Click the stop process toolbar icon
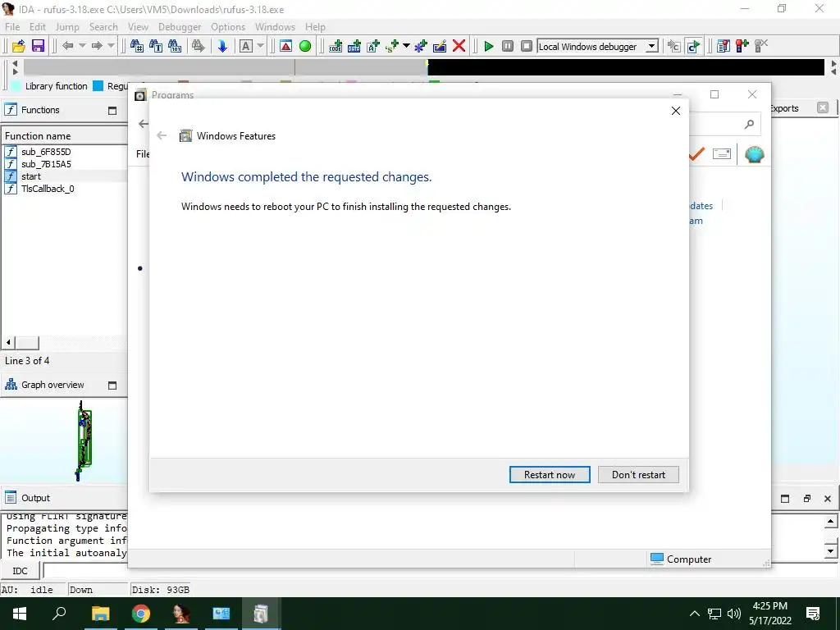Viewport: 840px width, 630px height. pyautogui.click(x=527, y=46)
